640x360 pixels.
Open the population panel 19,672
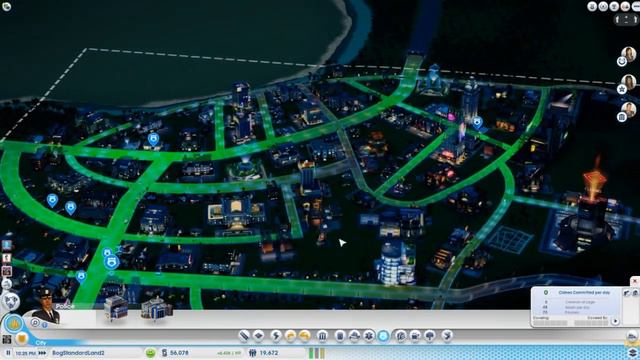(264, 353)
